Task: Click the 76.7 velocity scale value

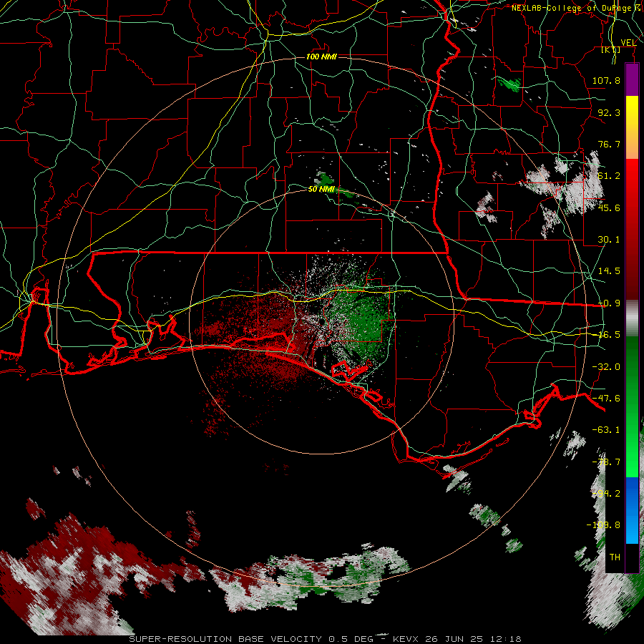Action: point(609,144)
